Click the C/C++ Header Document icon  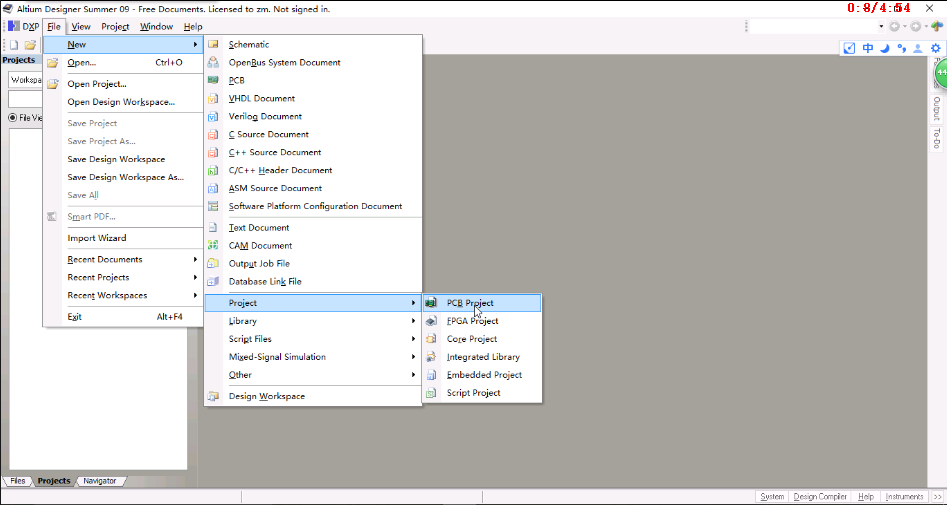tap(213, 170)
